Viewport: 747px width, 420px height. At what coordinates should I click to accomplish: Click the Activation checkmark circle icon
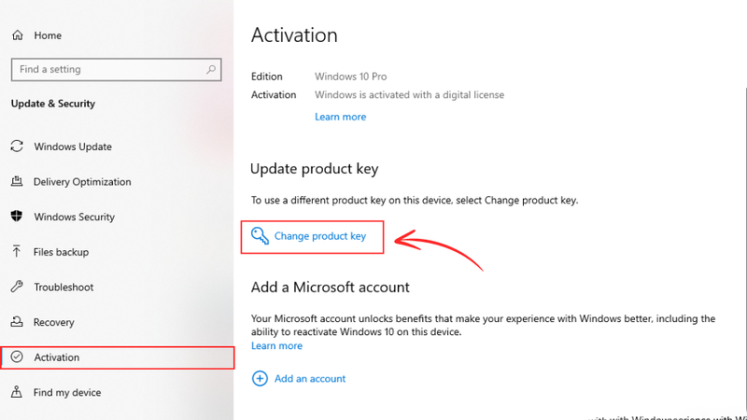point(17,357)
